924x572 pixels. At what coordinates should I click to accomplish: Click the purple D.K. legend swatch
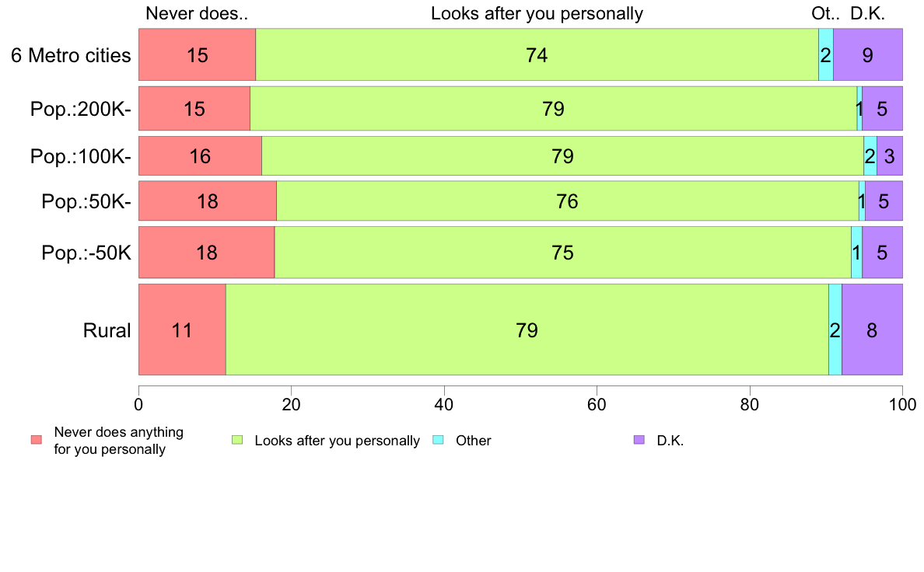pos(639,440)
